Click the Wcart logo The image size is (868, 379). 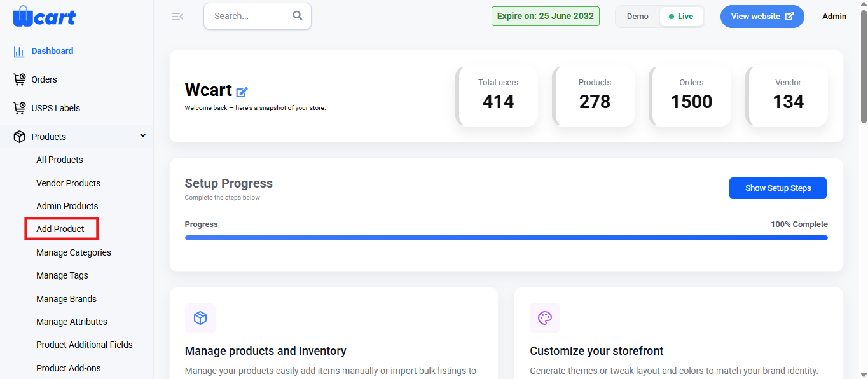coord(45,16)
